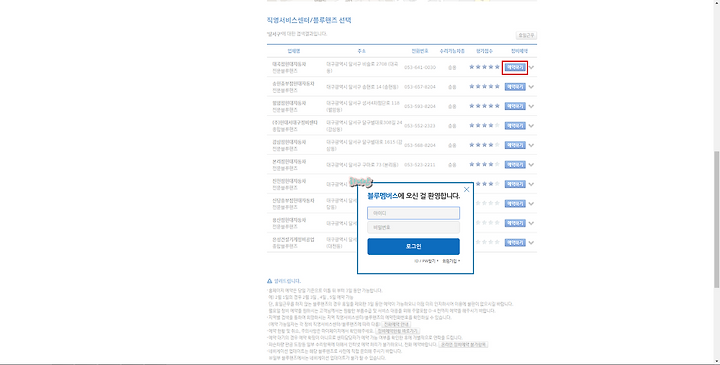
Task: Click 예약하기 for the 053-641-0030 row
Action: tap(515, 67)
